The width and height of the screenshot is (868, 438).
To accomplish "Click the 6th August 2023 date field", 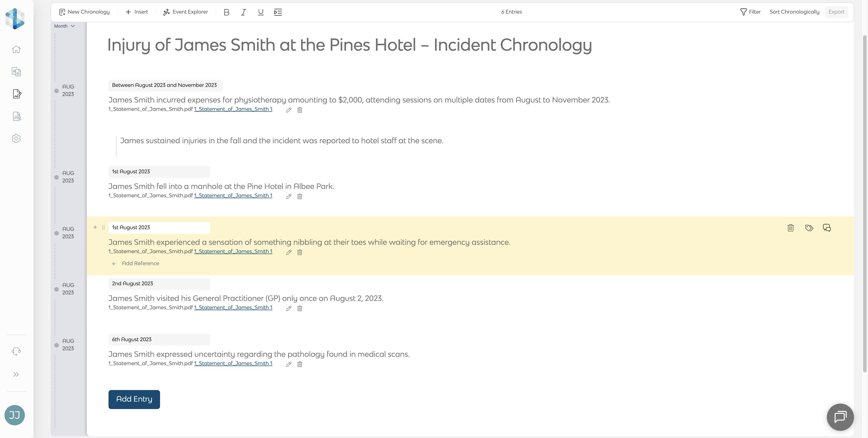I will (159, 340).
